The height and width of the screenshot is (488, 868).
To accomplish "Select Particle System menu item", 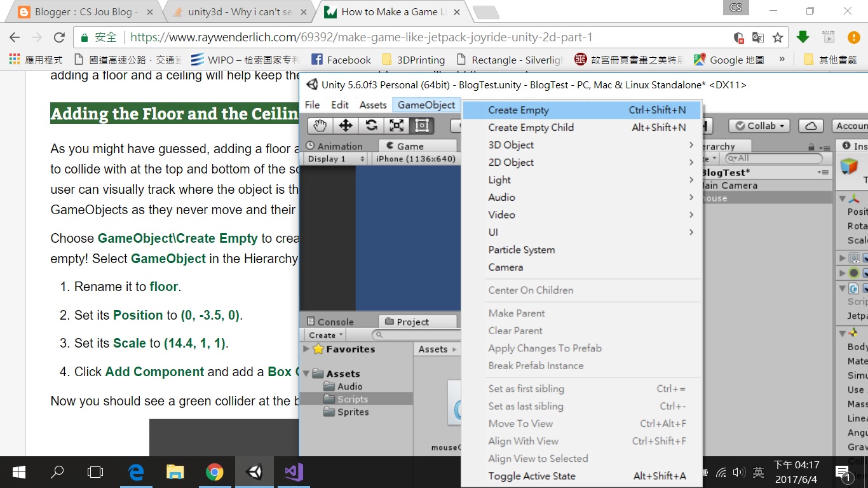I will (x=581, y=250).
